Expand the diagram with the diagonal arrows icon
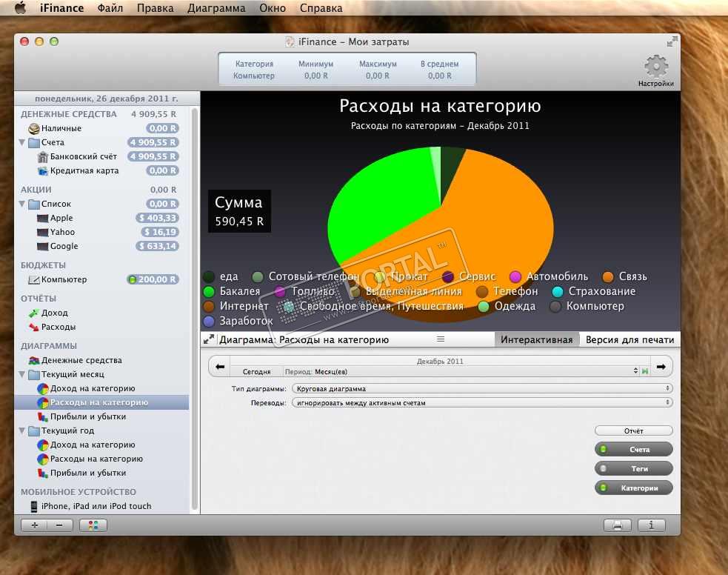 point(209,339)
